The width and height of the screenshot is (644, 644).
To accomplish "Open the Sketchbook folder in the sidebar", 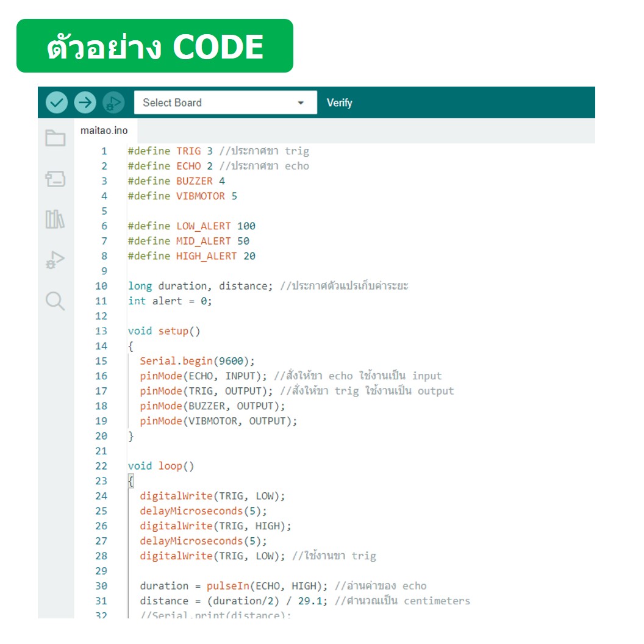I will click(x=55, y=138).
